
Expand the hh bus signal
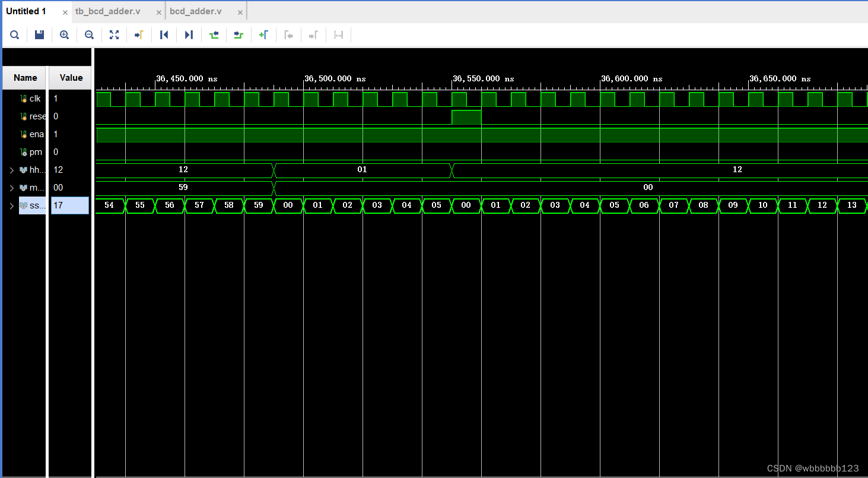tap(11, 170)
